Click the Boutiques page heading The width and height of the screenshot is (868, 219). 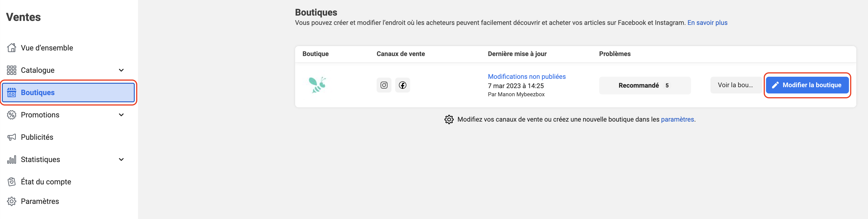tap(316, 13)
